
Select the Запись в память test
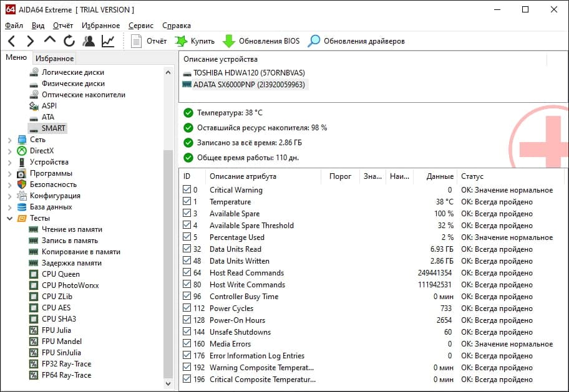tap(70, 241)
